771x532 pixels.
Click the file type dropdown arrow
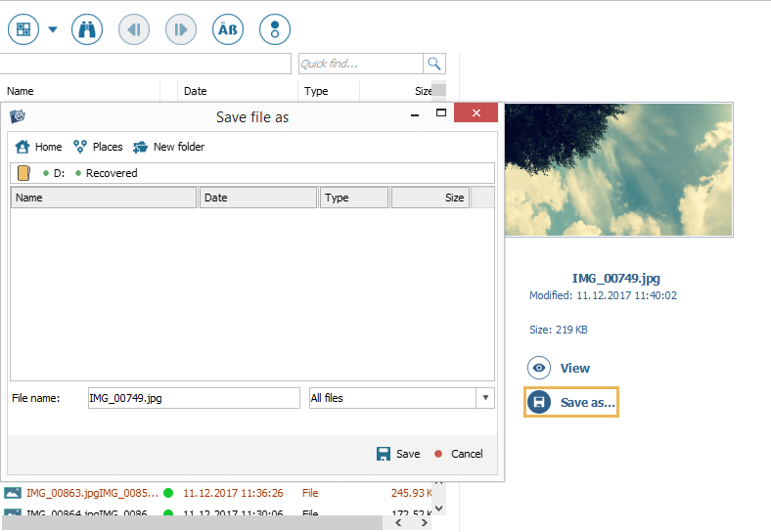pyautogui.click(x=485, y=398)
